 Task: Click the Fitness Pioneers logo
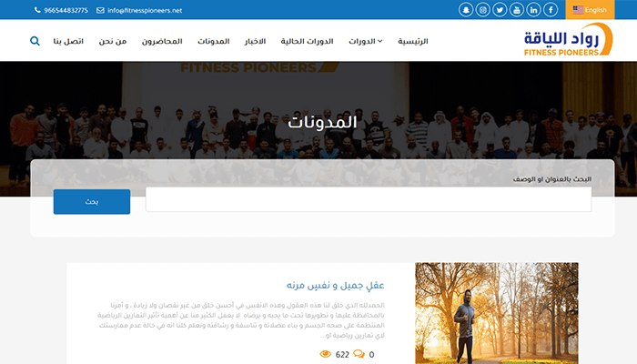(x=568, y=39)
